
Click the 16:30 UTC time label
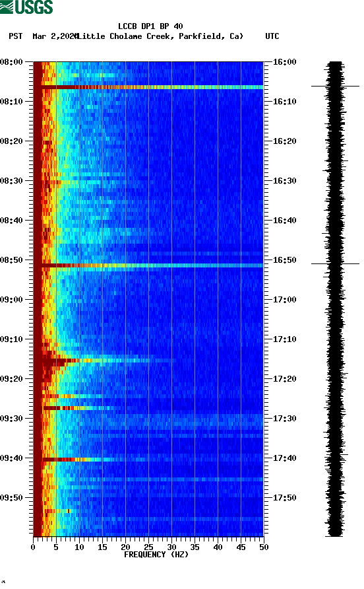click(x=284, y=181)
